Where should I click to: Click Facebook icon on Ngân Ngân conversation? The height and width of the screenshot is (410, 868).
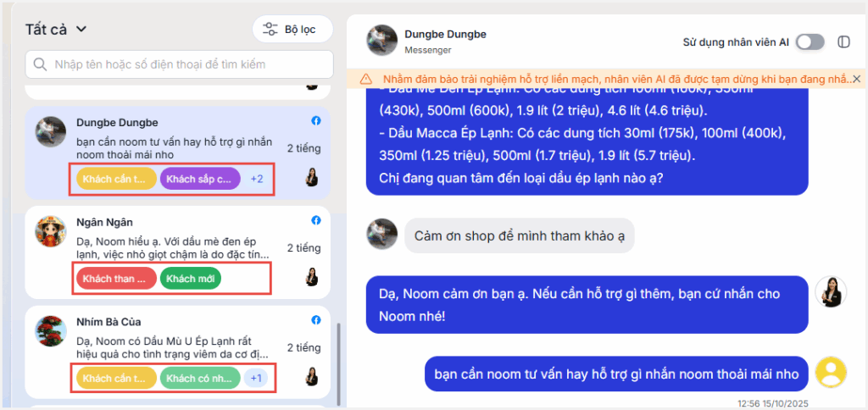pyautogui.click(x=315, y=220)
